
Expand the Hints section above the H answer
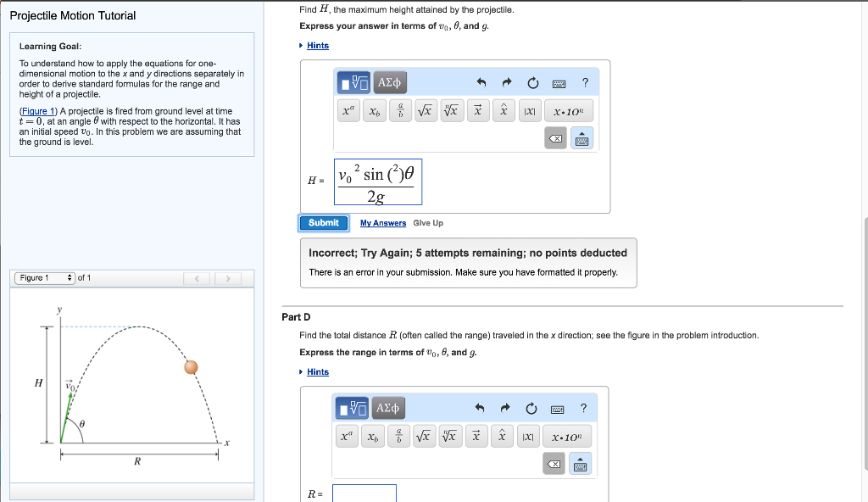[x=316, y=45]
